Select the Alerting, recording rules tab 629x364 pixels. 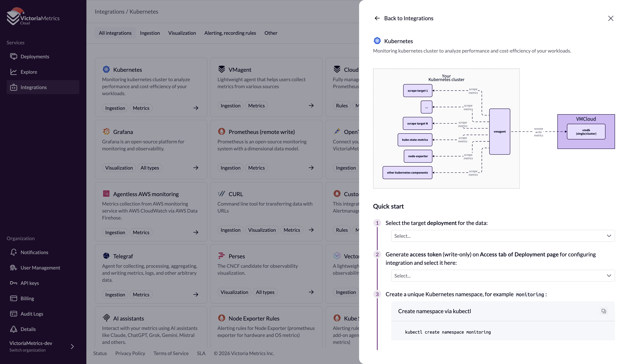tap(230, 33)
